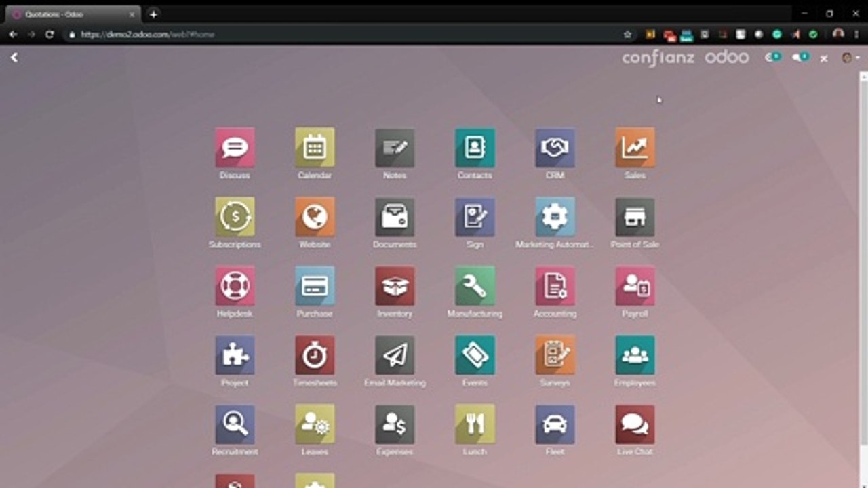Open the Expenses app

click(395, 424)
